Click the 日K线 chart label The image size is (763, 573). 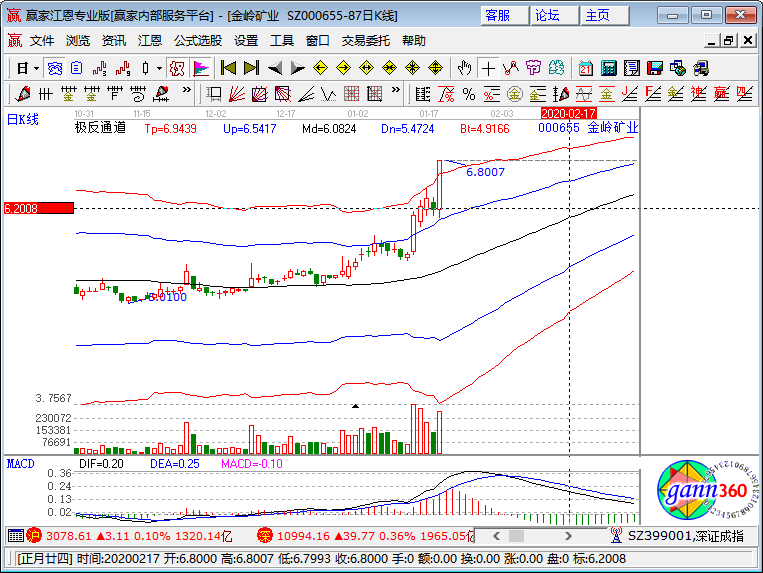tap(22, 119)
